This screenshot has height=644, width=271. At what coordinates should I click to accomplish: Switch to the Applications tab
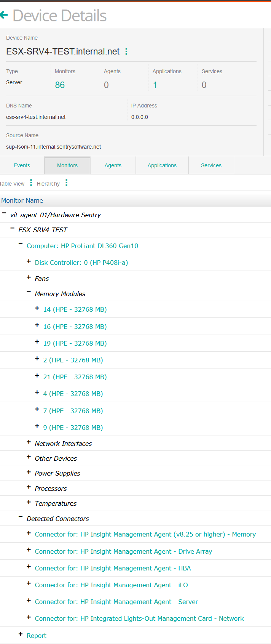(162, 165)
